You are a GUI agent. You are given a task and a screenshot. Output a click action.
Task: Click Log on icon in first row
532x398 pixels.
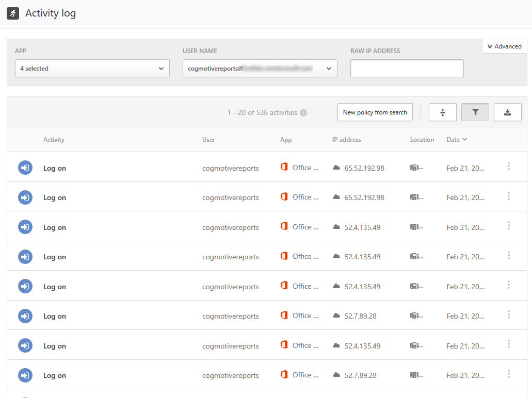25,168
